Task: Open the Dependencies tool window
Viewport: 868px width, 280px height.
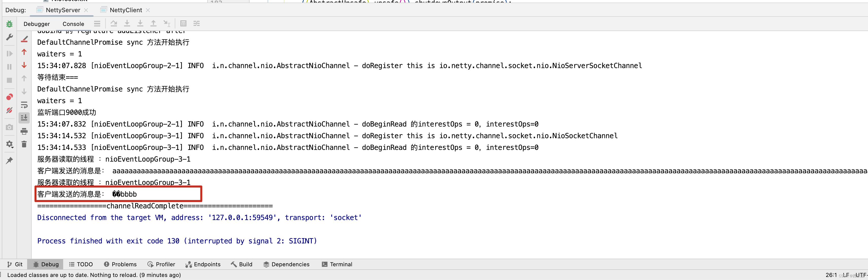Action: (286, 265)
